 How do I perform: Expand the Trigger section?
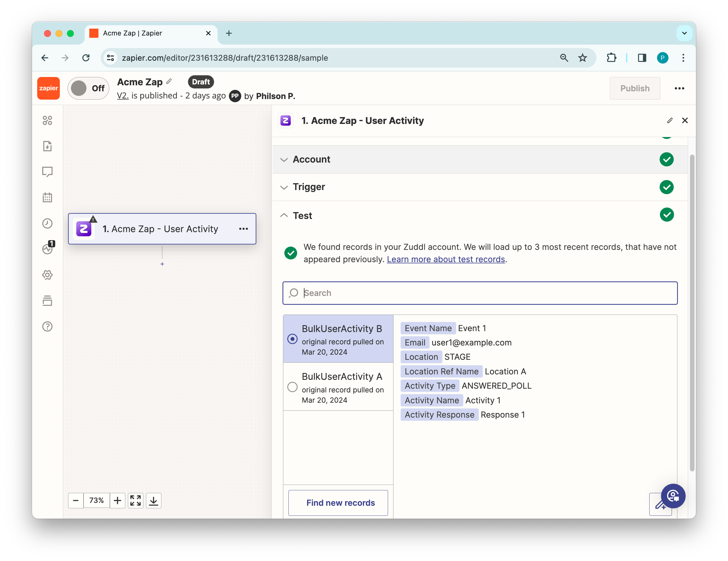(x=309, y=187)
